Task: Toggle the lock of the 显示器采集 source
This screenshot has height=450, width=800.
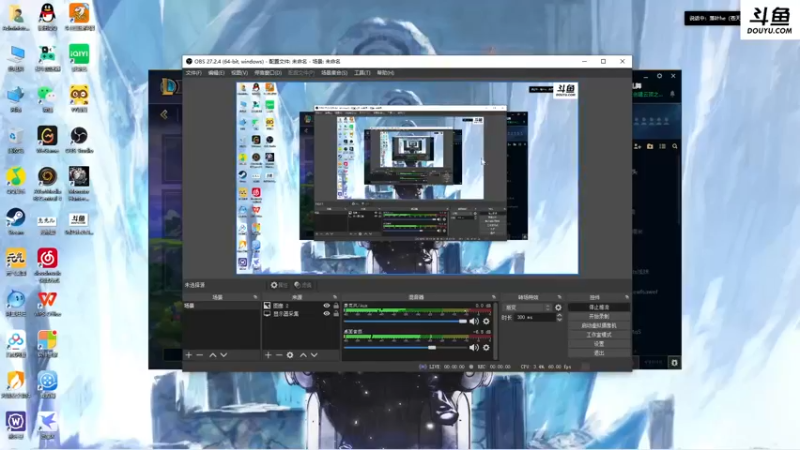Action: click(336, 314)
